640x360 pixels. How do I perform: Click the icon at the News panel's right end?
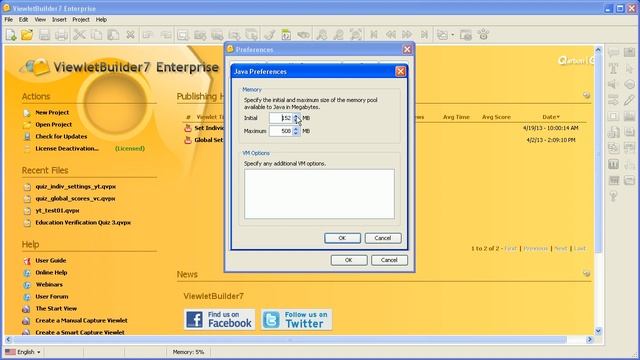(587, 273)
